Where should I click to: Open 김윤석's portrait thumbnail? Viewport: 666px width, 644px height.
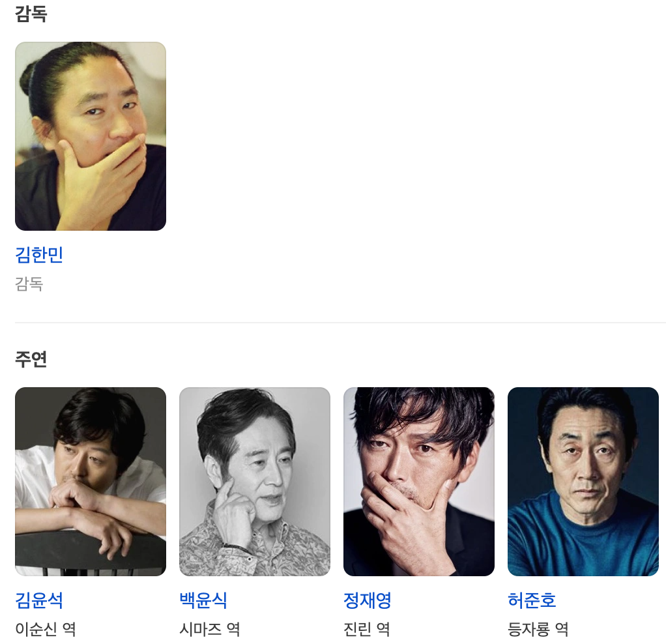click(x=91, y=481)
